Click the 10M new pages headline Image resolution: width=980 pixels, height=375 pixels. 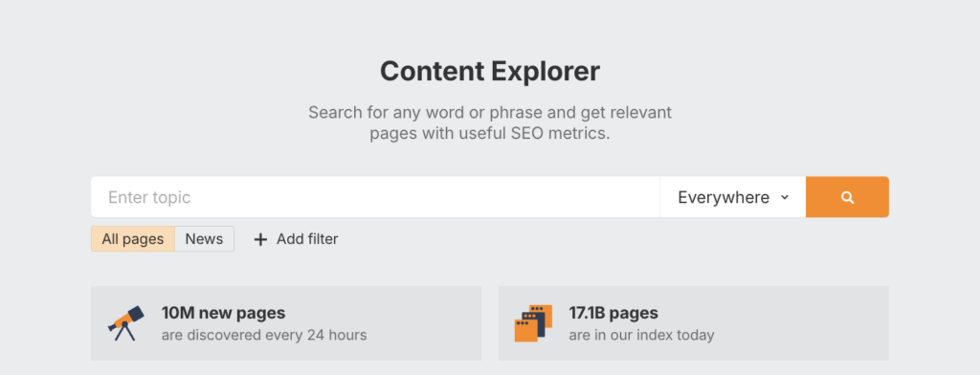pos(223,313)
